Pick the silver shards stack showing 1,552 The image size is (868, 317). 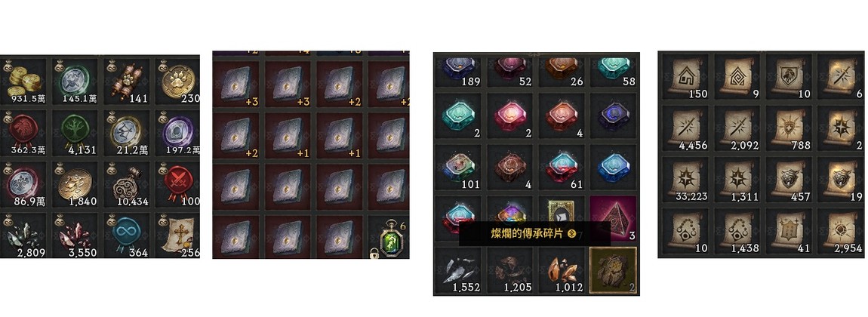(x=458, y=270)
